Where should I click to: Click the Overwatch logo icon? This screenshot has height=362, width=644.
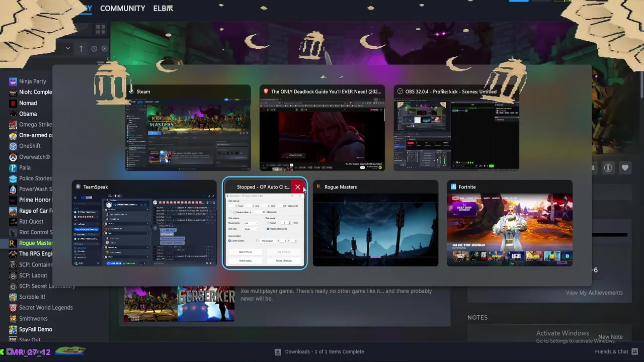click(13, 157)
